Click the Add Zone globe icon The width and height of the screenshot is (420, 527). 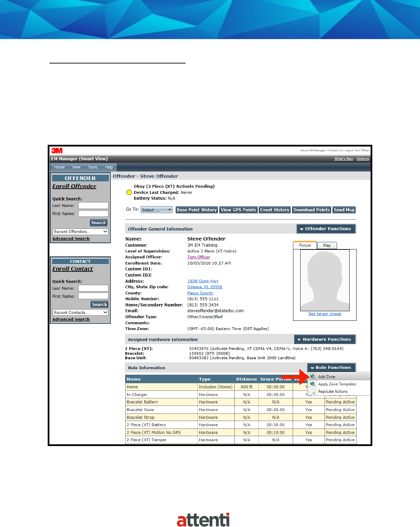click(313, 376)
